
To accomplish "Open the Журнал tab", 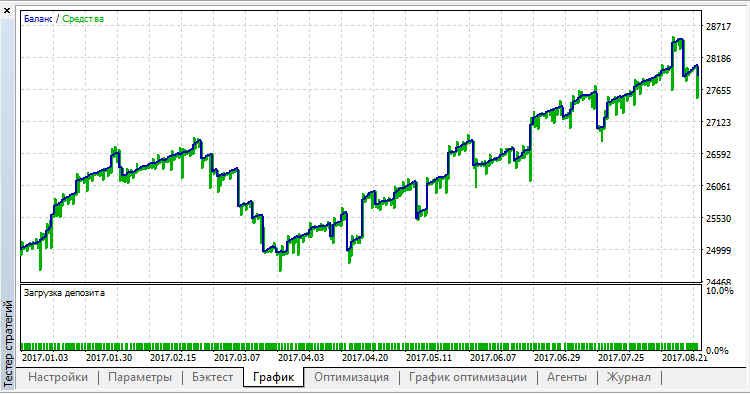I will tap(629, 377).
